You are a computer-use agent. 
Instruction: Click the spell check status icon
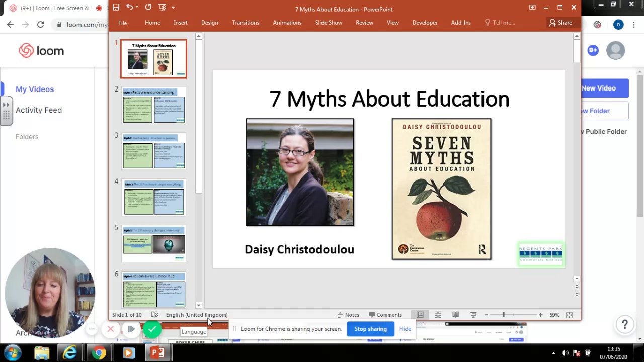(x=154, y=315)
